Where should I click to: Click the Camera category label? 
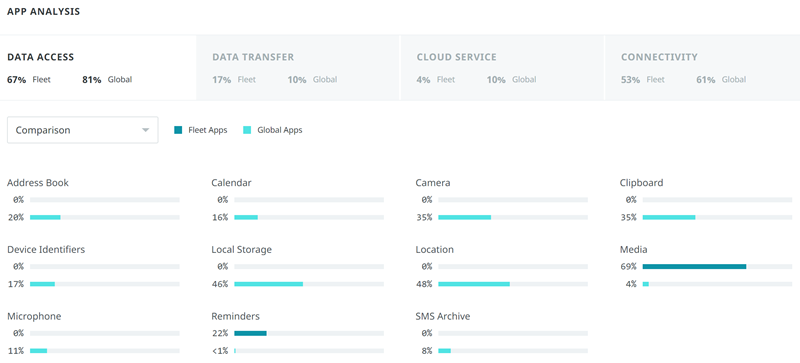pyautogui.click(x=433, y=183)
